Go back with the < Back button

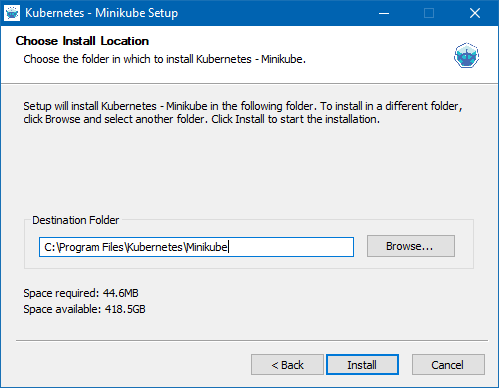(x=287, y=365)
